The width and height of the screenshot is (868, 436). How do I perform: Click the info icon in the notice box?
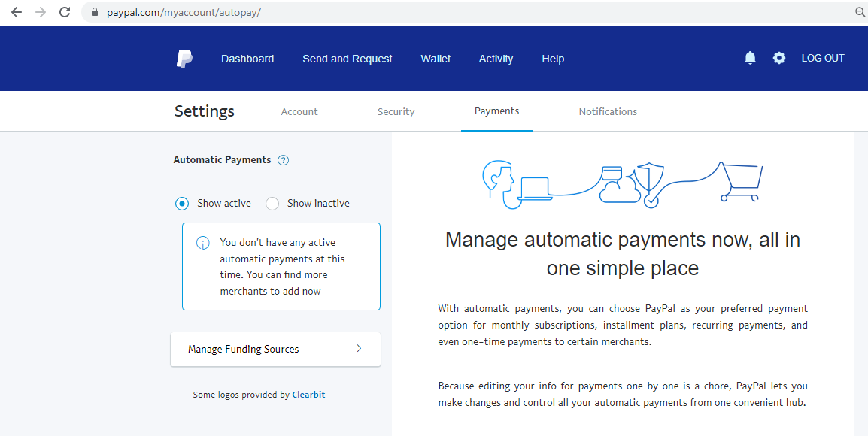click(x=202, y=243)
